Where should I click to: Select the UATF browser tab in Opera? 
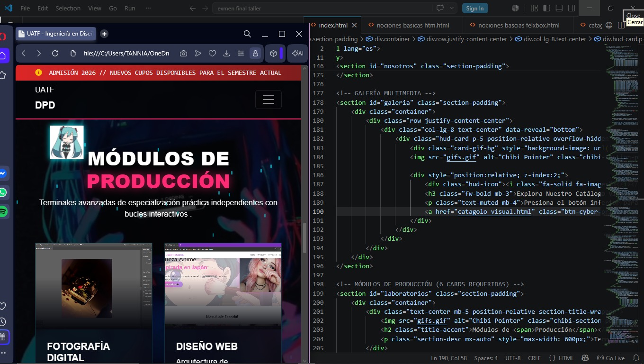click(56, 34)
